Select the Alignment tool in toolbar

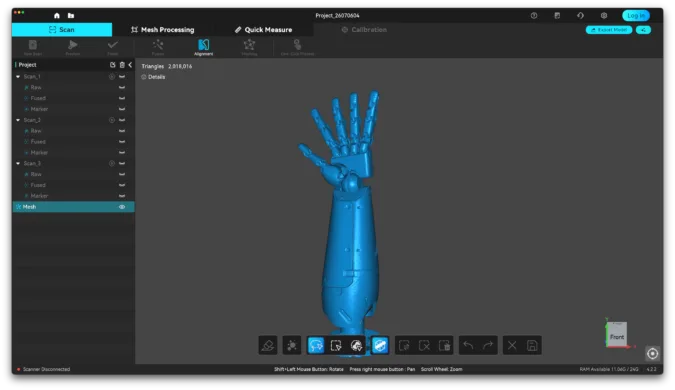(204, 47)
